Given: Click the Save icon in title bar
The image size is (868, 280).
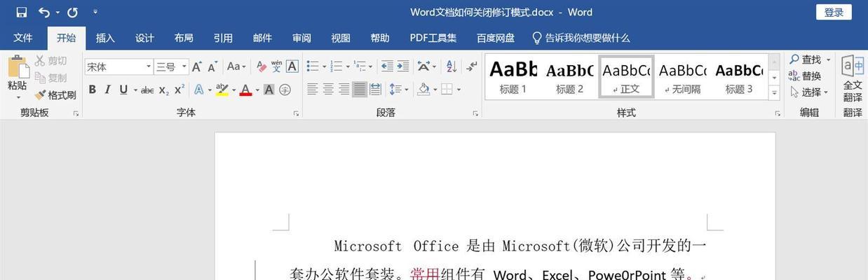Looking at the screenshot, I should 21,12.
